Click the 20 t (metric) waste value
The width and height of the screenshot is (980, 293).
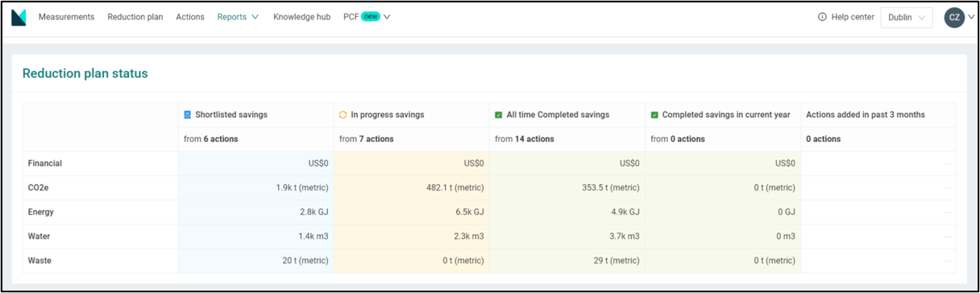305,260
